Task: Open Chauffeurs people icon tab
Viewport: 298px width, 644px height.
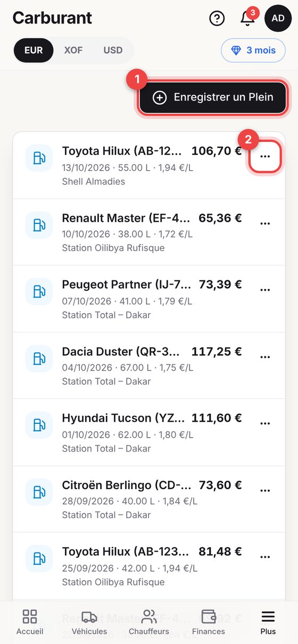Action: pyautogui.click(x=149, y=623)
